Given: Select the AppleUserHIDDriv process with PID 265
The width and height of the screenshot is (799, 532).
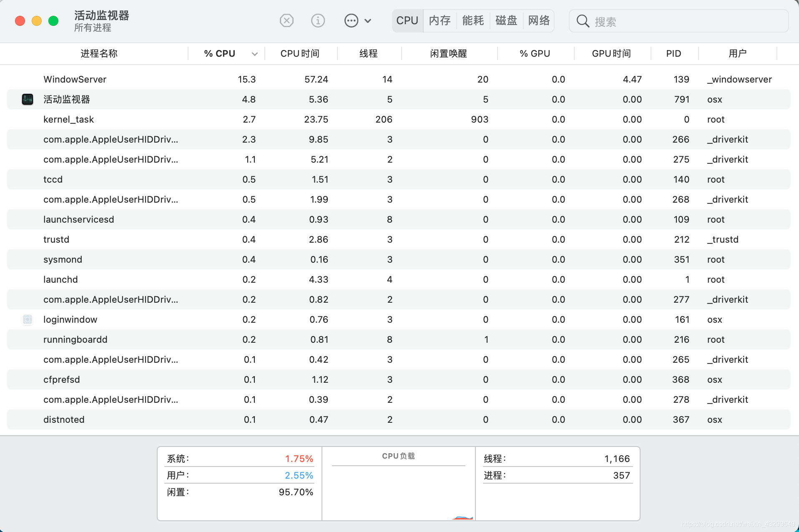Looking at the screenshot, I should tap(399, 359).
